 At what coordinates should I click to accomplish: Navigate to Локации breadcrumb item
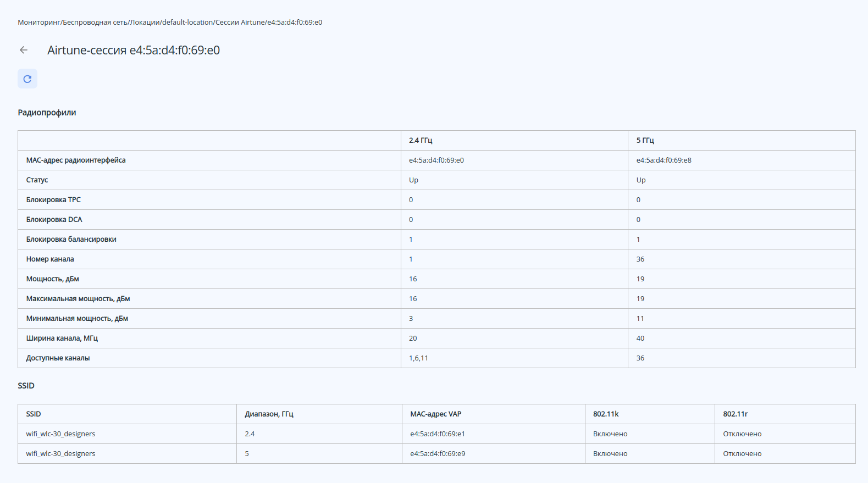click(x=145, y=23)
